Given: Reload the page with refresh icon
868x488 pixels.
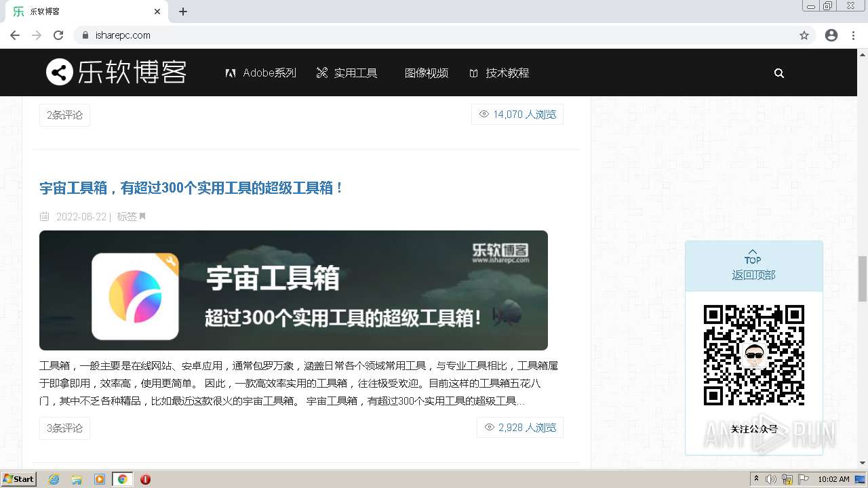Looking at the screenshot, I should tap(58, 35).
